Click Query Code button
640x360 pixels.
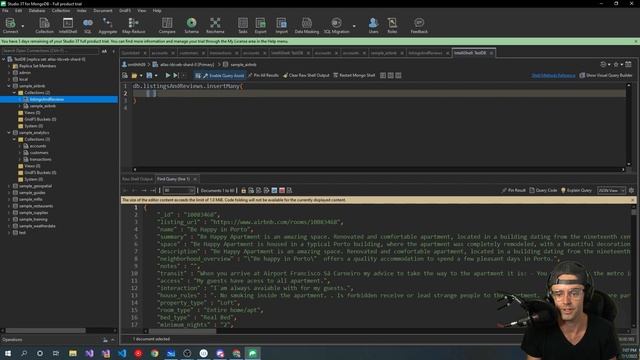click(x=543, y=191)
